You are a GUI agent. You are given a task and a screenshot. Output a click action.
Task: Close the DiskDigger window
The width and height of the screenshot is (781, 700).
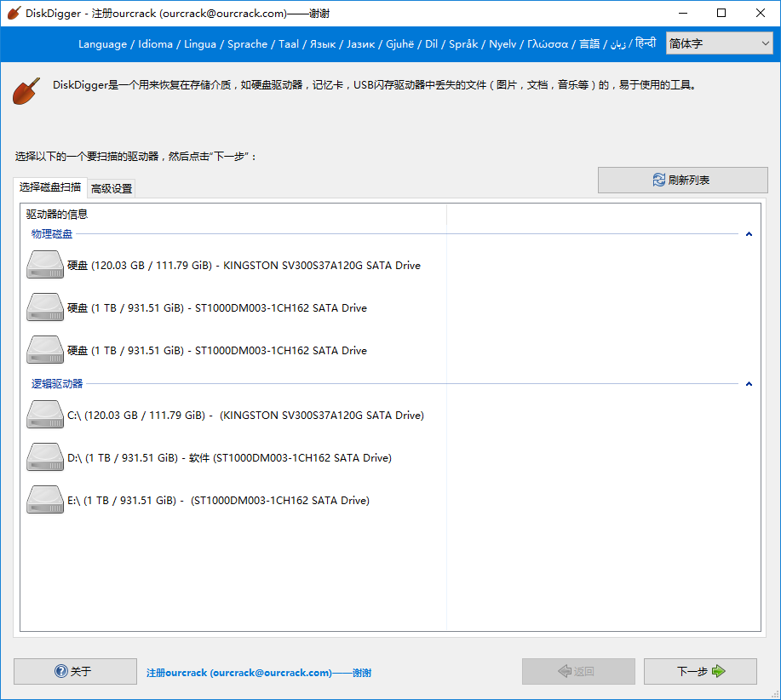point(760,13)
